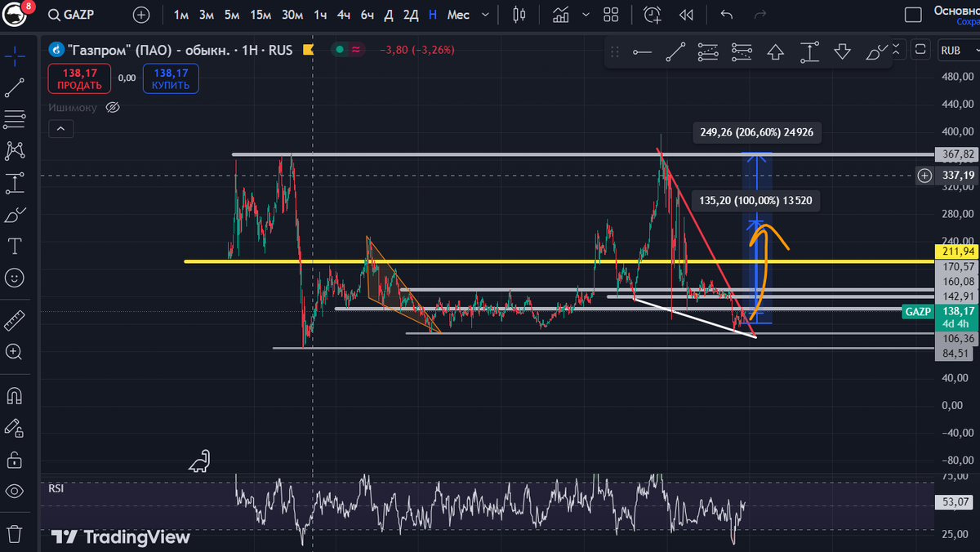Click the trash icon to remove drawings
The height and width of the screenshot is (552, 980).
(14, 532)
